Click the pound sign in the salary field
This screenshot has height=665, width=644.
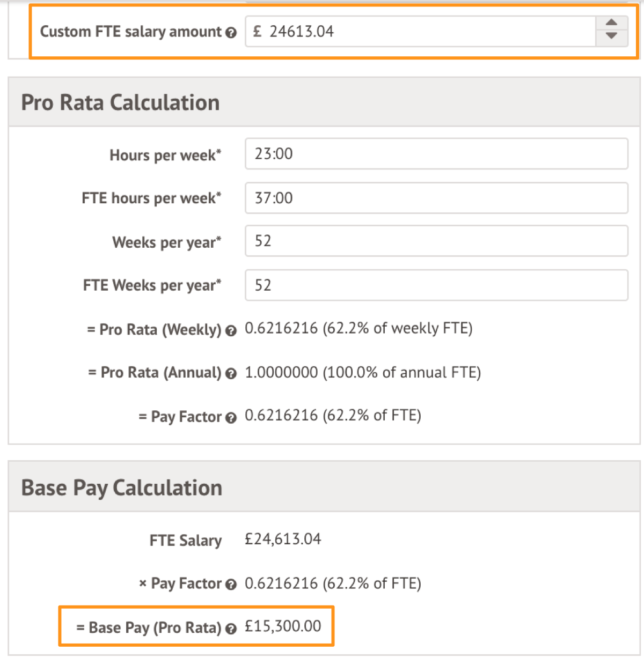(x=258, y=32)
